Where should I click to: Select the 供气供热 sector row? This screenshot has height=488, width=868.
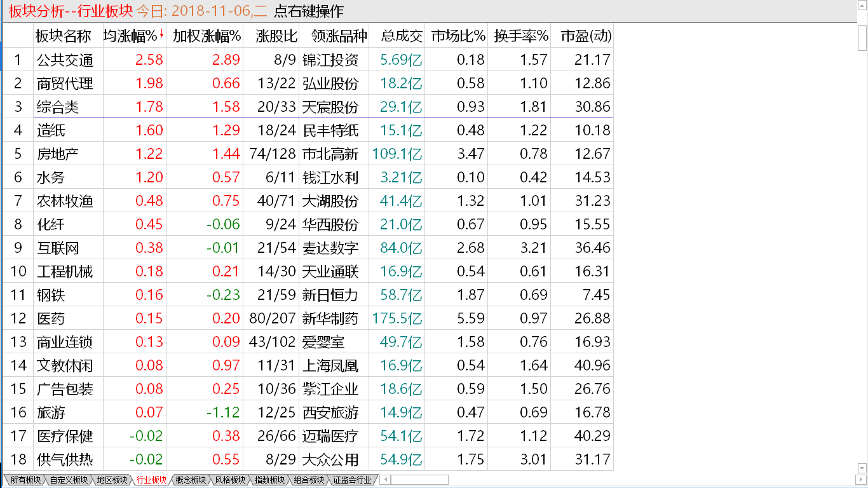point(309,459)
